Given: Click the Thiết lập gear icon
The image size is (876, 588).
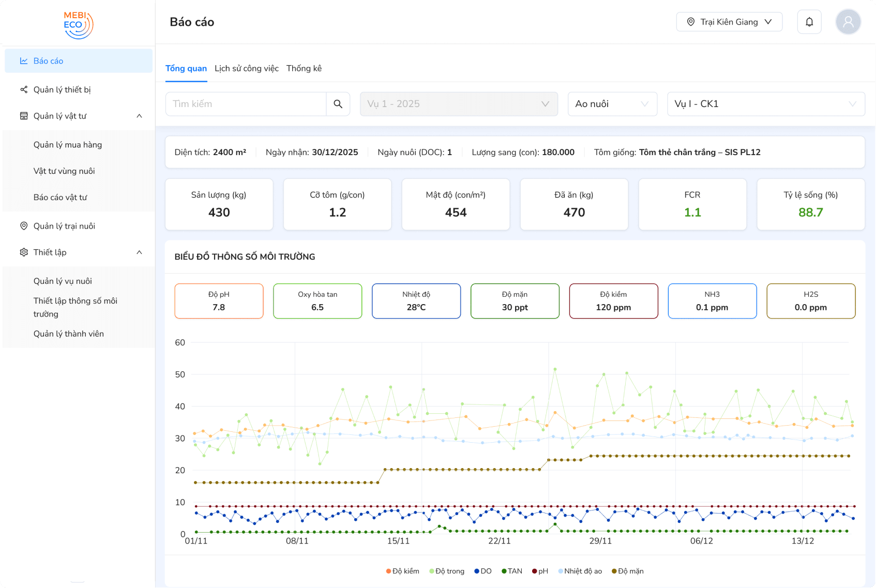Looking at the screenshot, I should click(24, 252).
